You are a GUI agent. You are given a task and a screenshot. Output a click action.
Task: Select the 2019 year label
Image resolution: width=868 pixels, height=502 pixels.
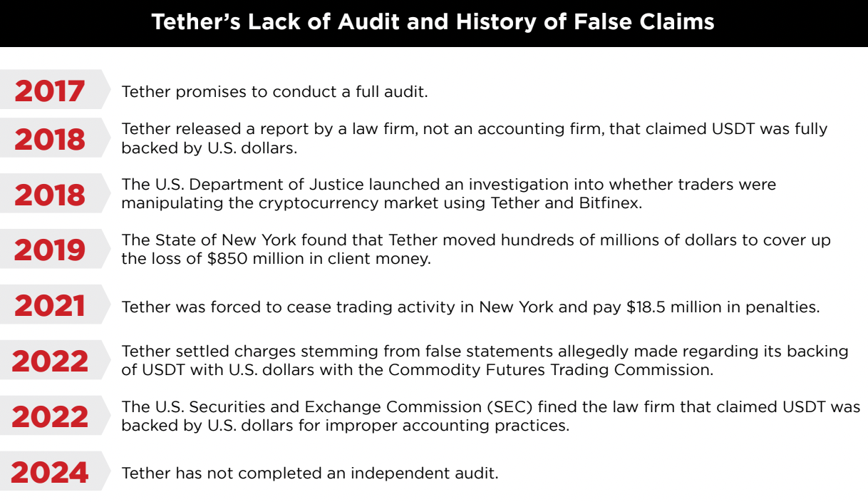pyautogui.click(x=50, y=250)
